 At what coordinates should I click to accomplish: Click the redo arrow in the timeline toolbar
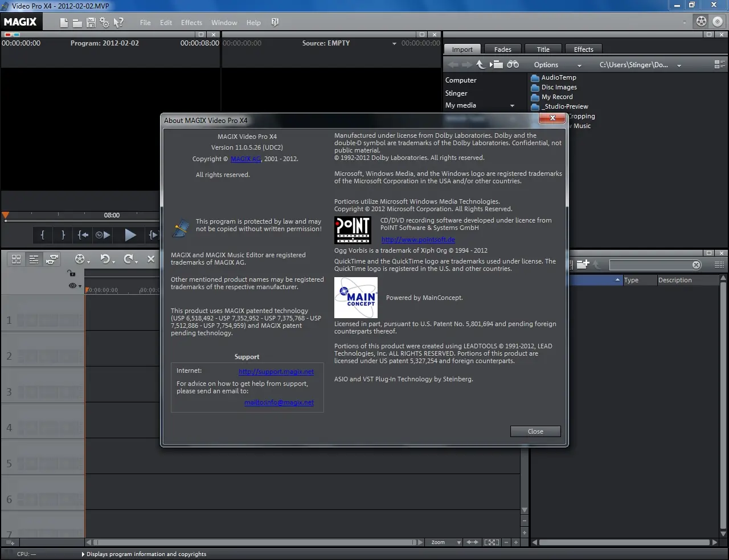pos(128,259)
